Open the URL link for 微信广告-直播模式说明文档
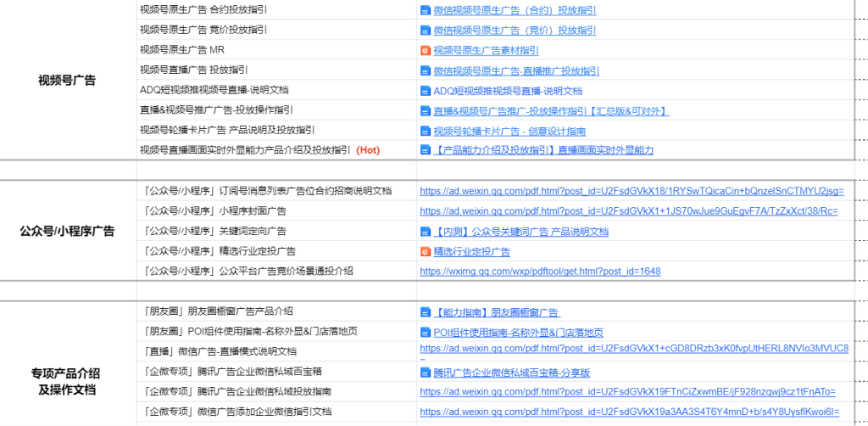Image resolution: width=868 pixels, height=426 pixels. pyautogui.click(x=634, y=349)
